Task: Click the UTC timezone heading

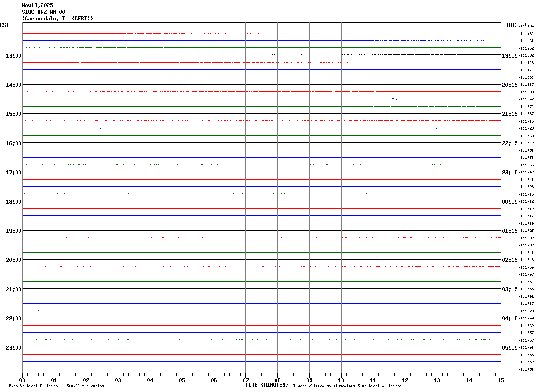Action: tap(512, 25)
